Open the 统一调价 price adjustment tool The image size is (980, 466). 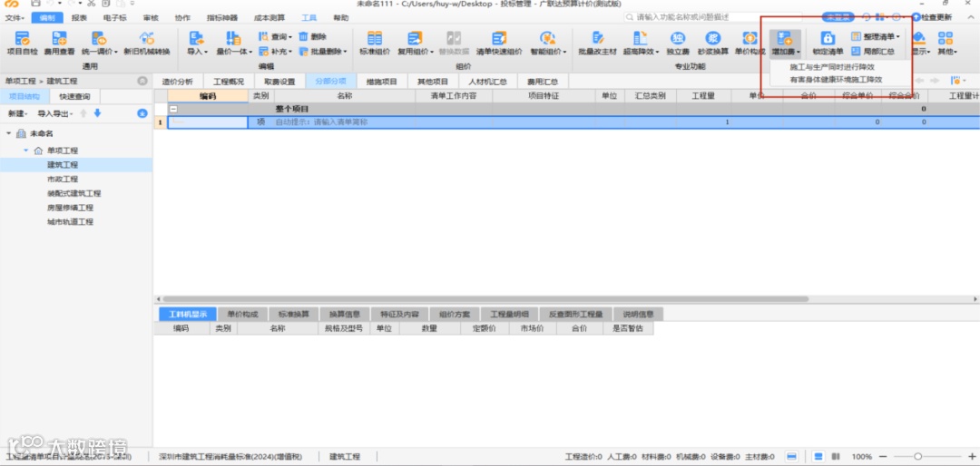[x=100, y=43]
